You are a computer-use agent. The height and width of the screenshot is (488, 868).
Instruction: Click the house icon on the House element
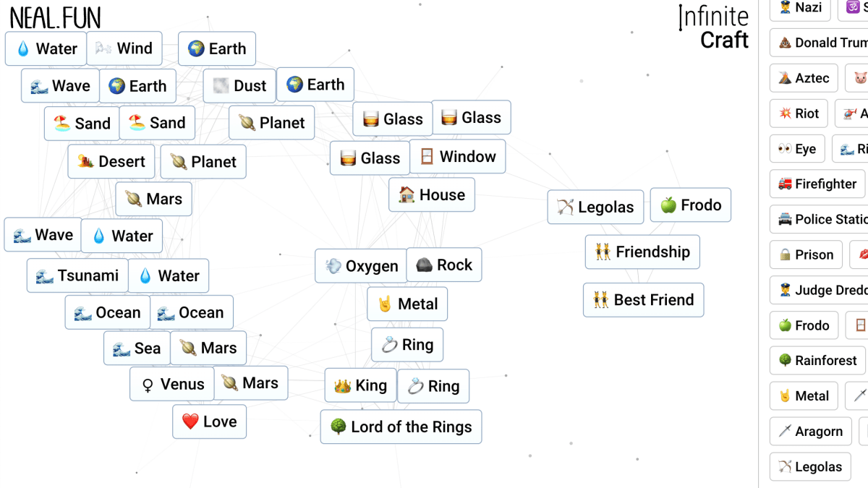tap(407, 195)
